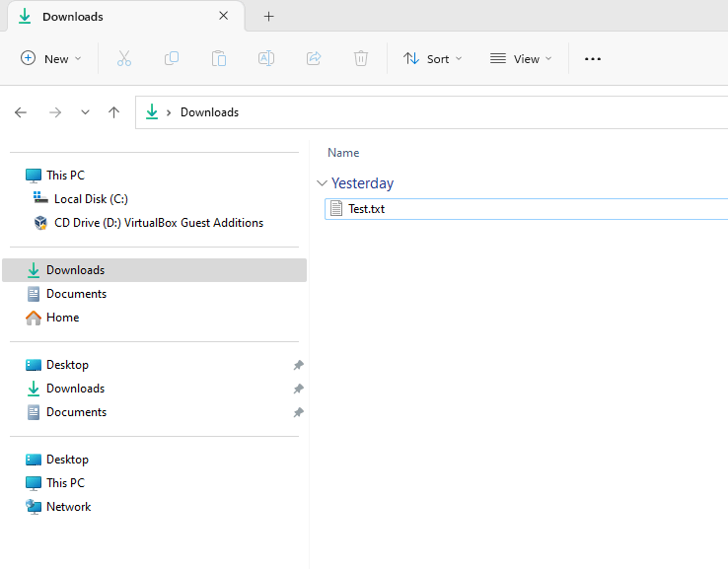
Task: Open pinned Desktop in sidebar
Action: point(67,365)
